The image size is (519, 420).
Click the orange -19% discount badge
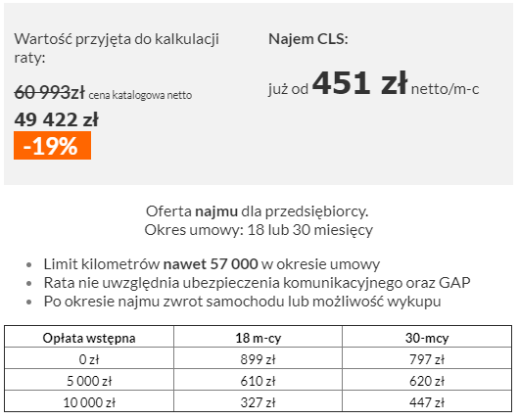click(x=52, y=145)
